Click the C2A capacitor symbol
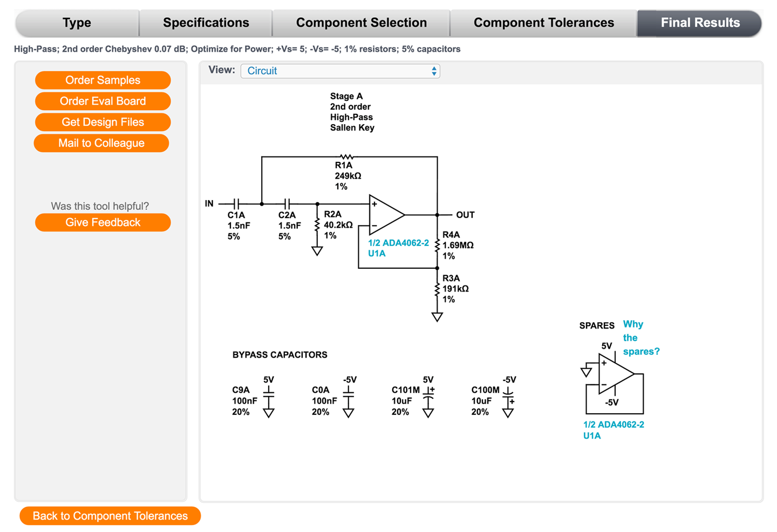This screenshot has height=532, width=777. [x=288, y=204]
